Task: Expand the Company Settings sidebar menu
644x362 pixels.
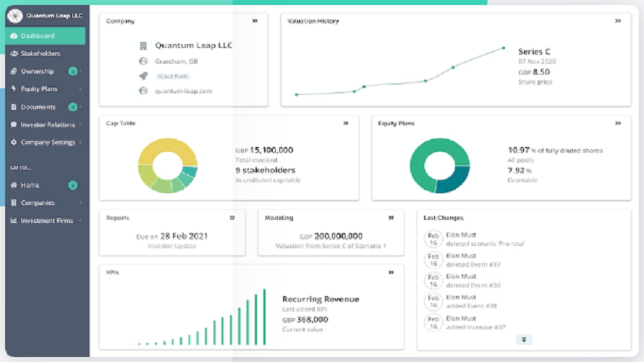Action: tap(48, 143)
